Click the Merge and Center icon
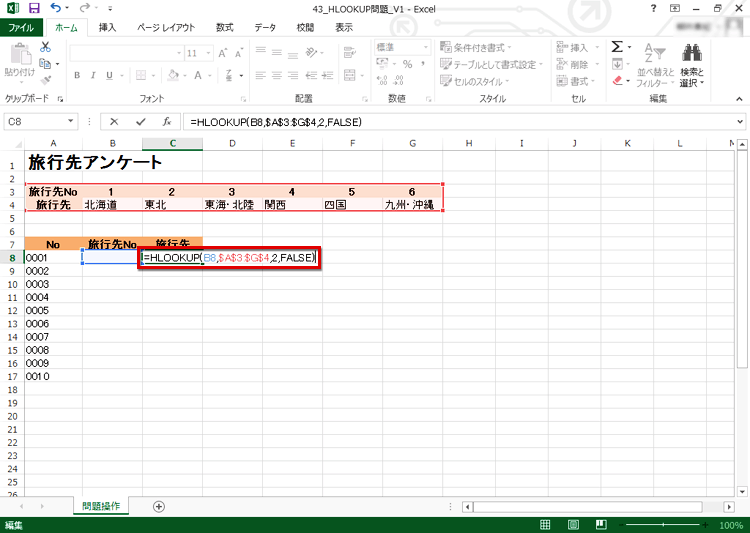Viewport: 750px width, 533px height. (350, 75)
